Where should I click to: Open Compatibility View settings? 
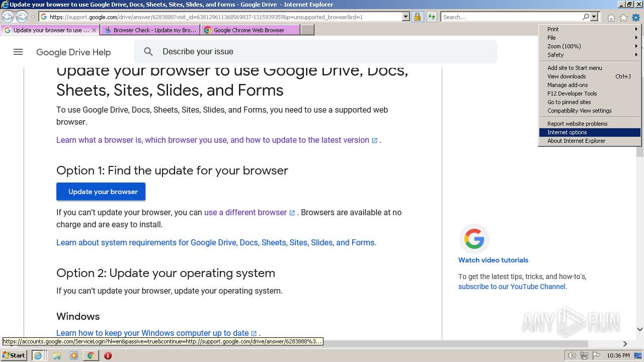click(x=590, y=111)
